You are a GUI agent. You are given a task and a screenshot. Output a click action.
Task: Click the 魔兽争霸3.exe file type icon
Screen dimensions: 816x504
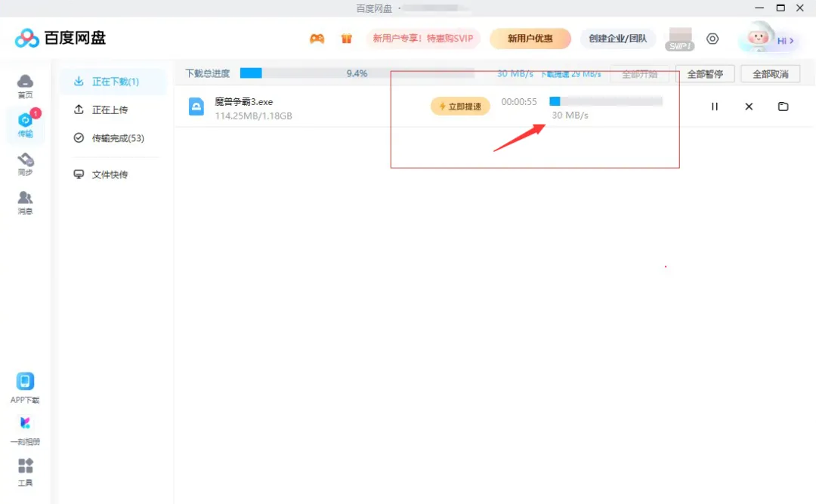[x=196, y=107]
